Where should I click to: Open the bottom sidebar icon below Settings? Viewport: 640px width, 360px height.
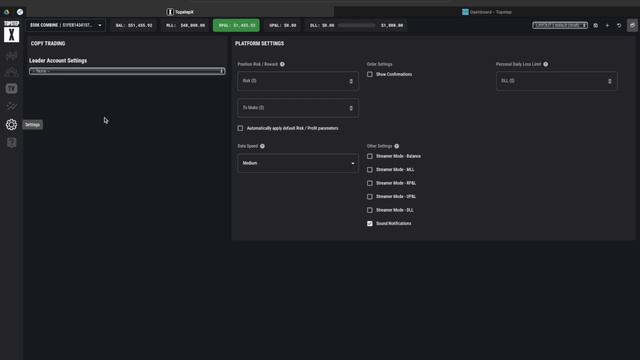click(x=11, y=142)
